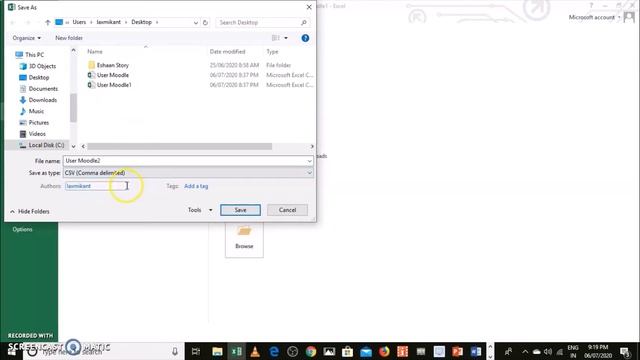Viewport: 640px width, 360px height.
Task: Open Microsoft Edge from the taskbar
Action: [x=274, y=351]
